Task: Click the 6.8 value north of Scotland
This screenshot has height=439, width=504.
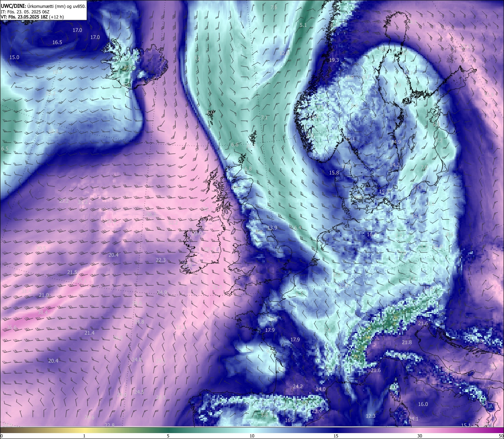Action: [x=248, y=169]
